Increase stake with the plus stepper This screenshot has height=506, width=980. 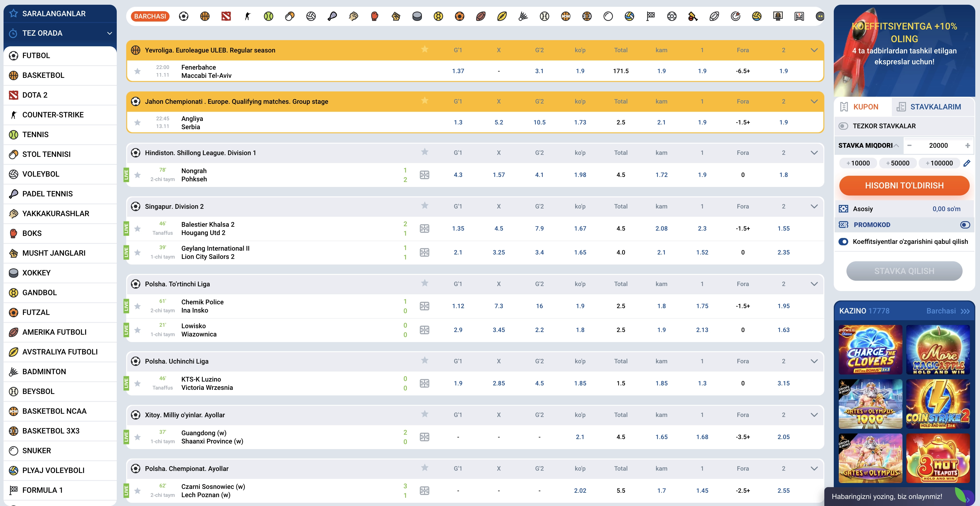click(967, 145)
